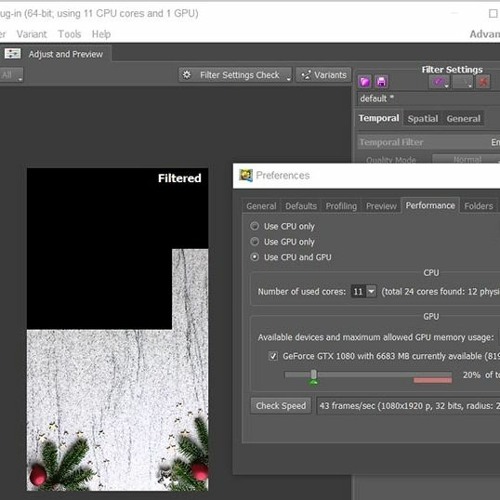
Task: Click the Check Speed button
Action: [x=281, y=406]
